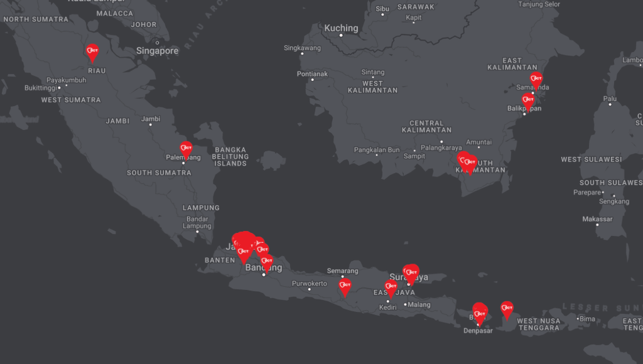
Task: Click the SOUTH SUMATRA region label
Action: click(159, 173)
